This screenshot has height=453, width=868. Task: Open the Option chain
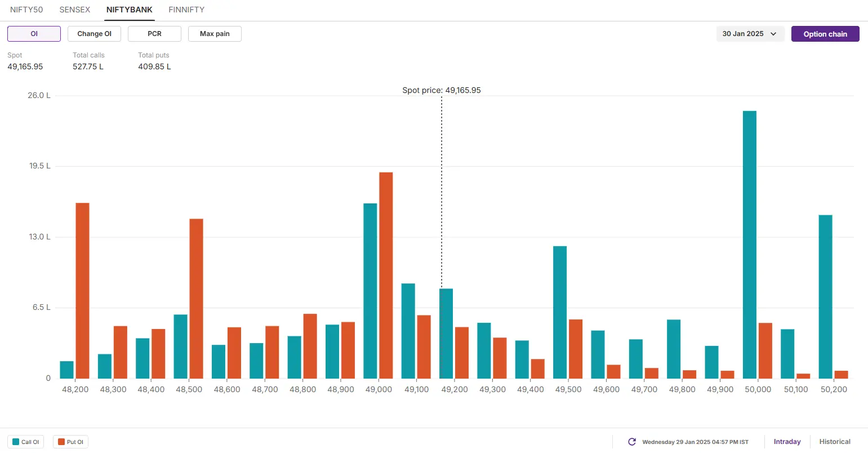tap(825, 34)
